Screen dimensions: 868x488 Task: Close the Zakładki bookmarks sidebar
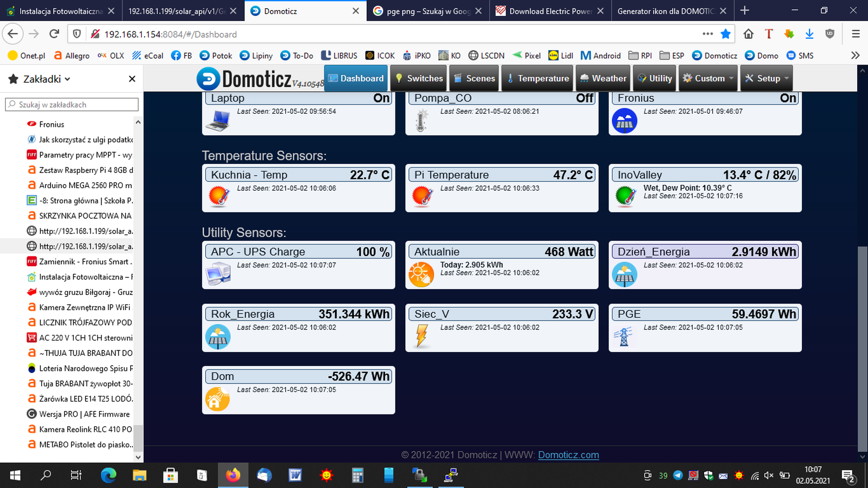coord(132,79)
